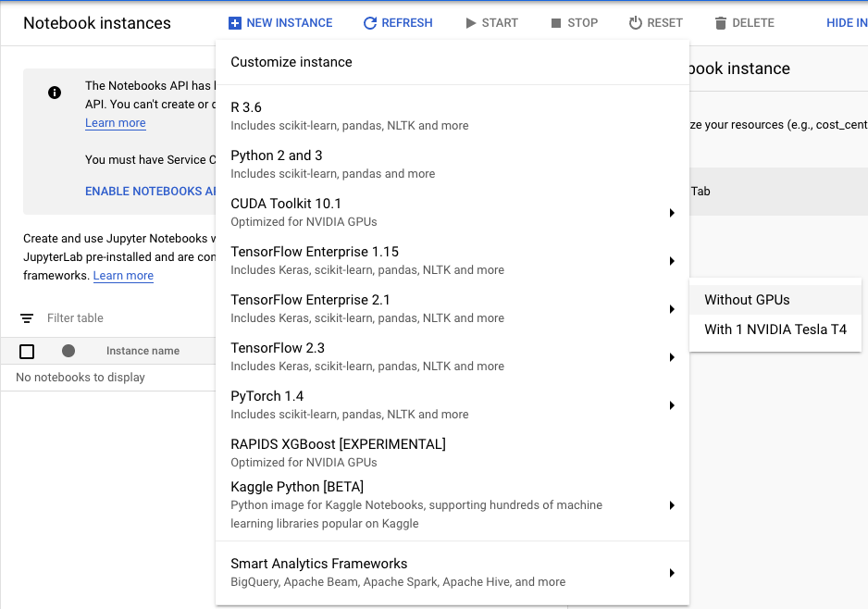This screenshot has height=609, width=868.
Task: Click the Refresh circular arrow icon
Action: (x=370, y=23)
